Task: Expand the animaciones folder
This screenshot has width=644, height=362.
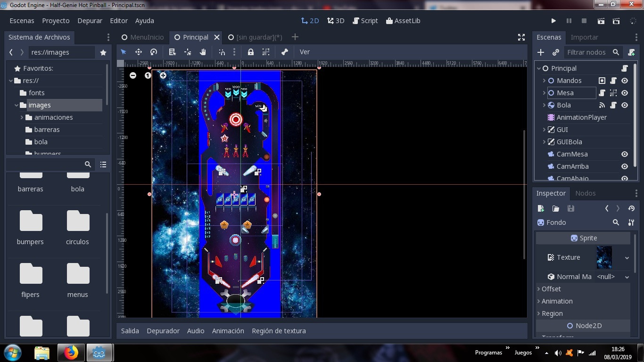Action: [22, 117]
